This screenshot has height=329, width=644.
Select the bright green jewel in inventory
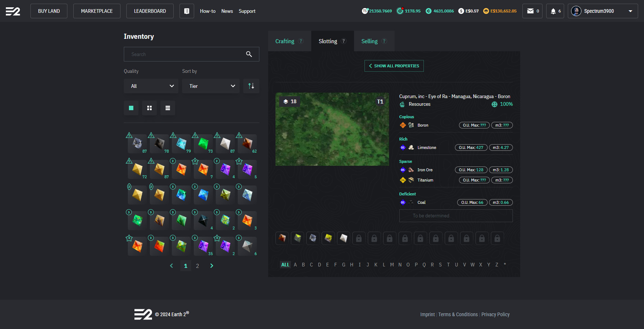coord(203,143)
